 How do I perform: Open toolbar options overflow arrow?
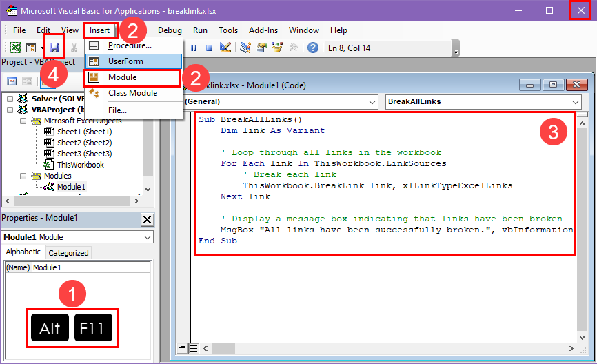click(456, 48)
